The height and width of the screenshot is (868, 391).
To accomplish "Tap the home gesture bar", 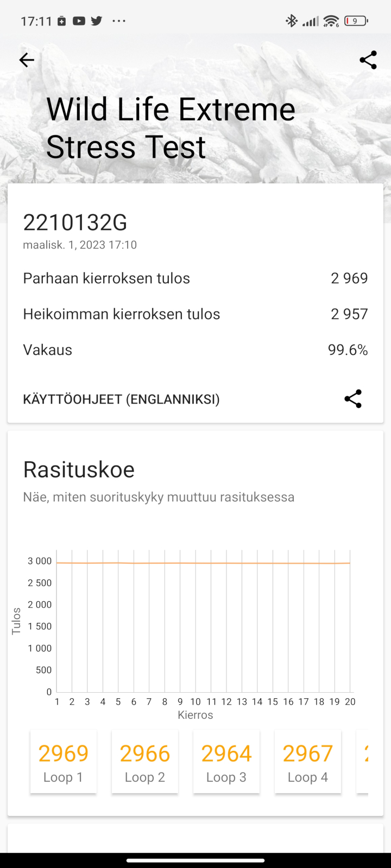I will click(195, 860).
